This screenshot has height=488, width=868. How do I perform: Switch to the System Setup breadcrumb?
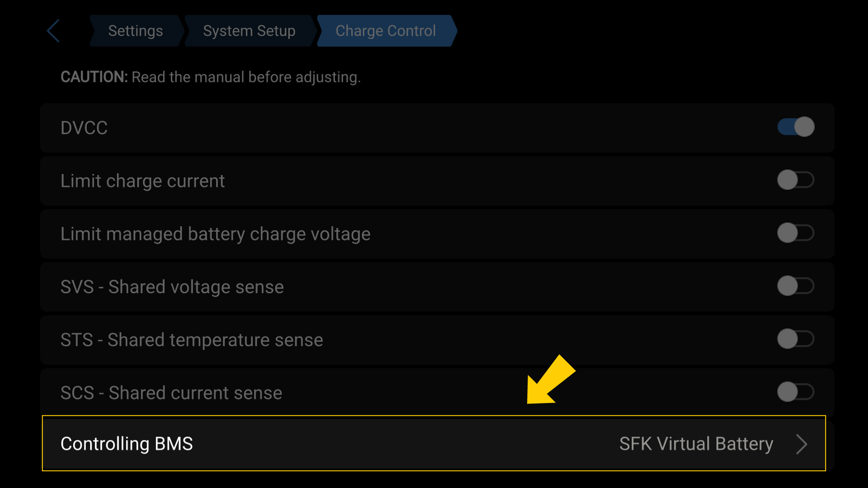(x=249, y=31)
